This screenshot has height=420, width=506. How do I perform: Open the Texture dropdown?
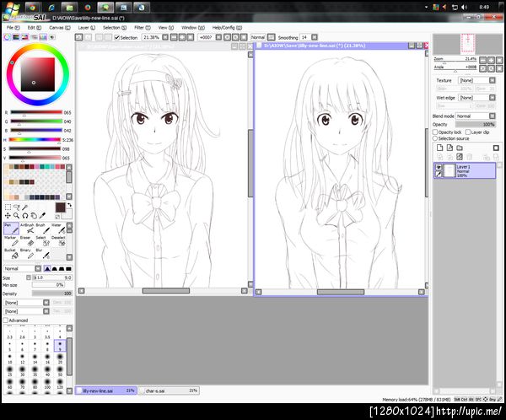click(x=493, y=80)
